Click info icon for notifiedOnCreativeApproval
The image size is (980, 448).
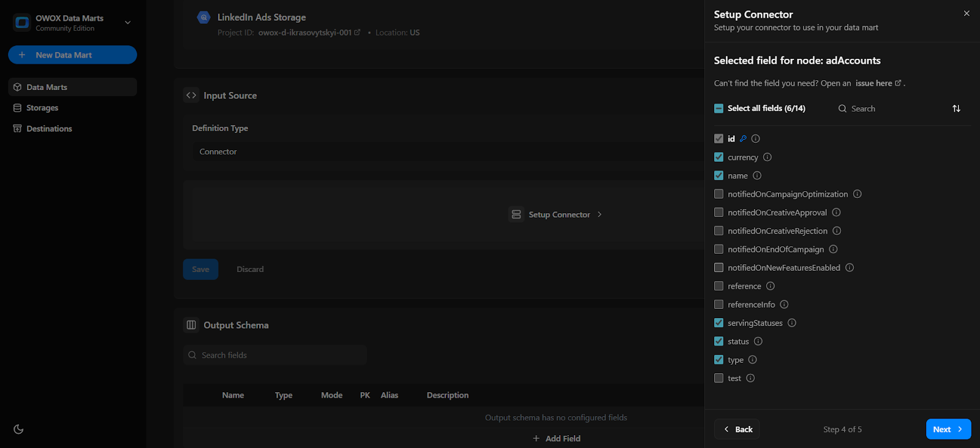click(836, 213)
